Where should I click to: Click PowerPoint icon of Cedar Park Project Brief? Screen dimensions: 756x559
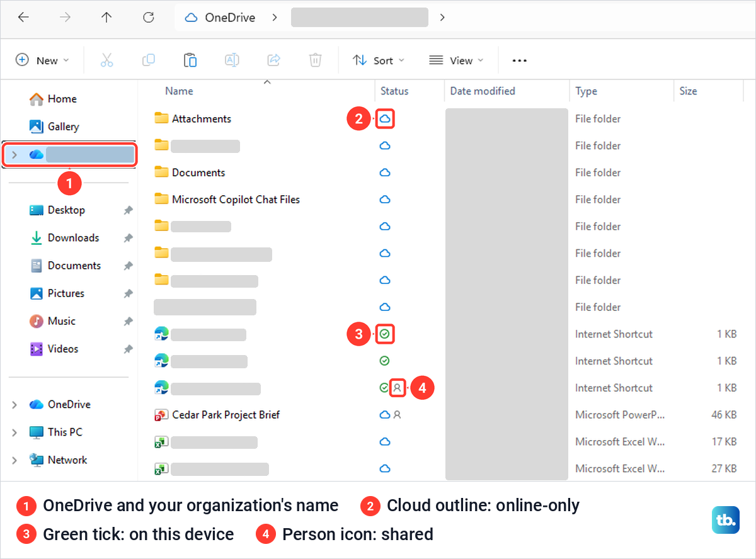[x=161, y=415]
